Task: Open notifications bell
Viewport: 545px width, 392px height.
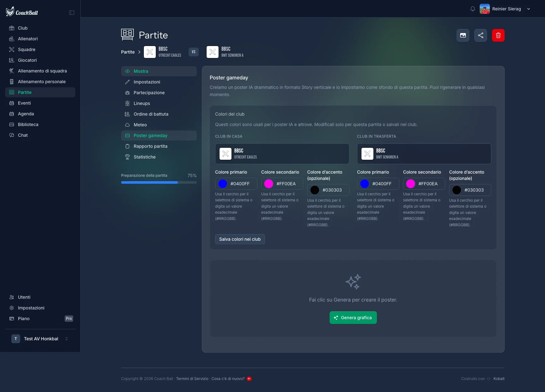Action: [472, 9]
